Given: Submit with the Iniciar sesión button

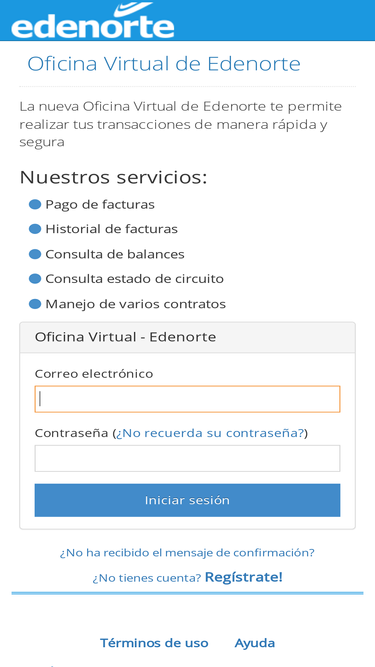Looking at the screenshot, I should click(x=188, y=500).
